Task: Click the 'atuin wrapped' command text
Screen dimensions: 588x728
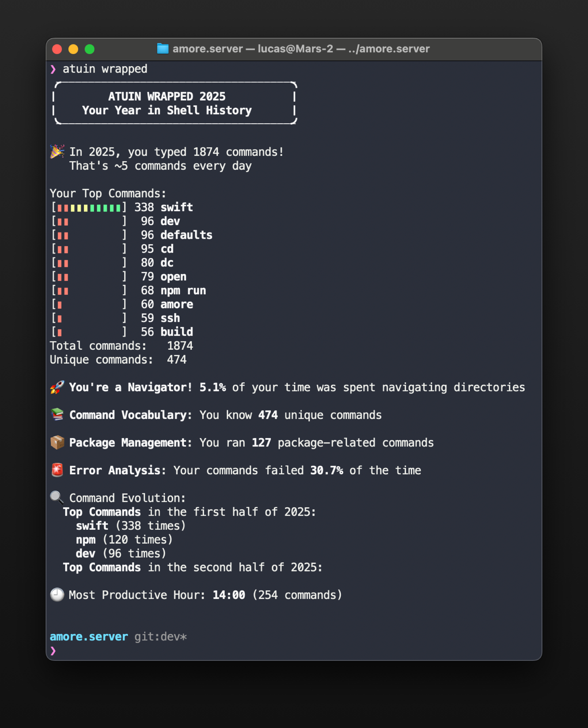Action: [105, 69]
